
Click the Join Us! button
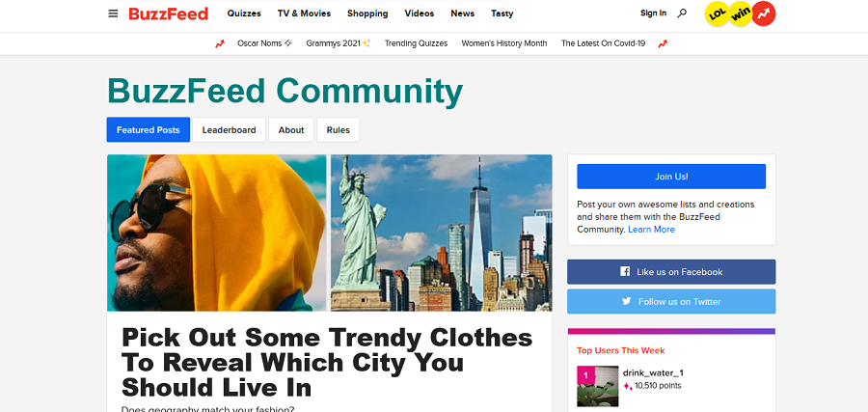tap(671, 177)
